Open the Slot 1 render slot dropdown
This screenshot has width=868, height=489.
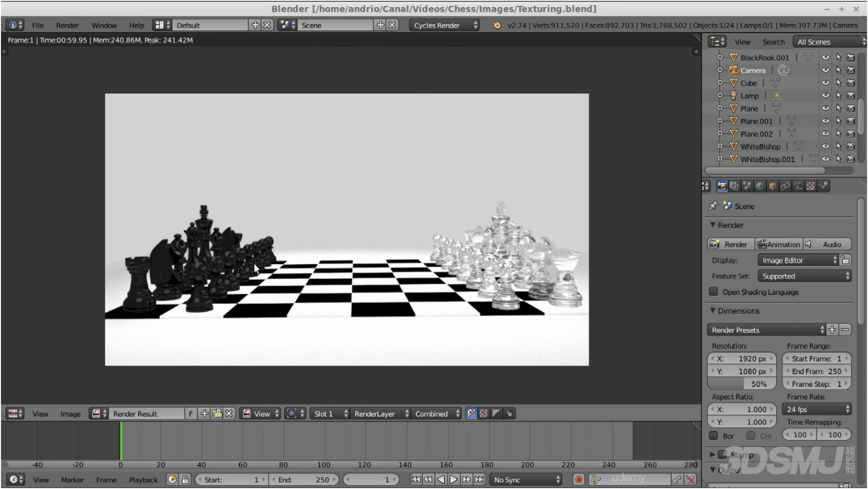click(x=329, y=413)
